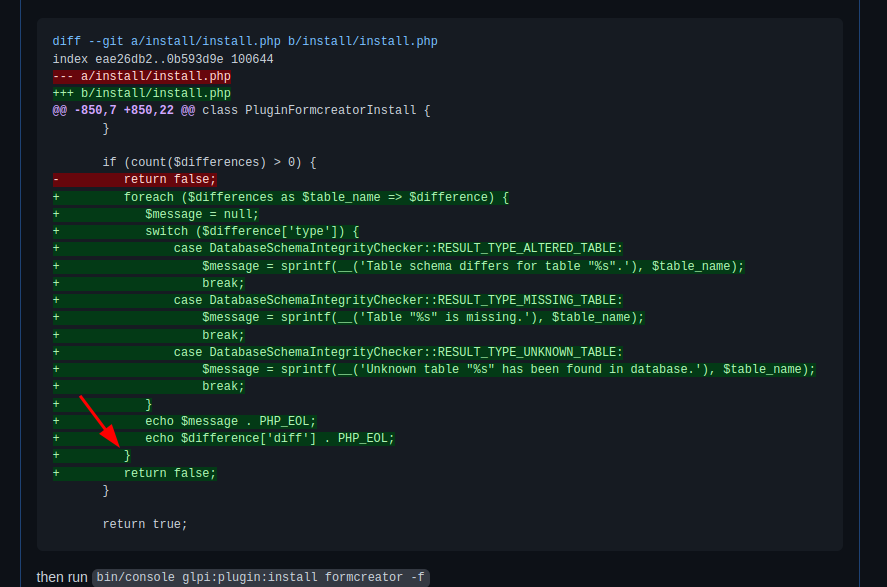Click the echo $message line

tap(236, 420)
